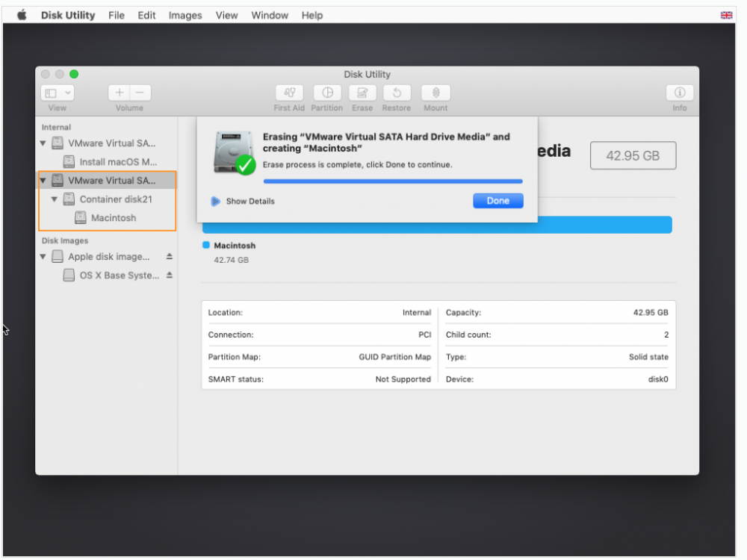Open the Disk Utility application menu
The image size is (747, 560).
(68, 15)
